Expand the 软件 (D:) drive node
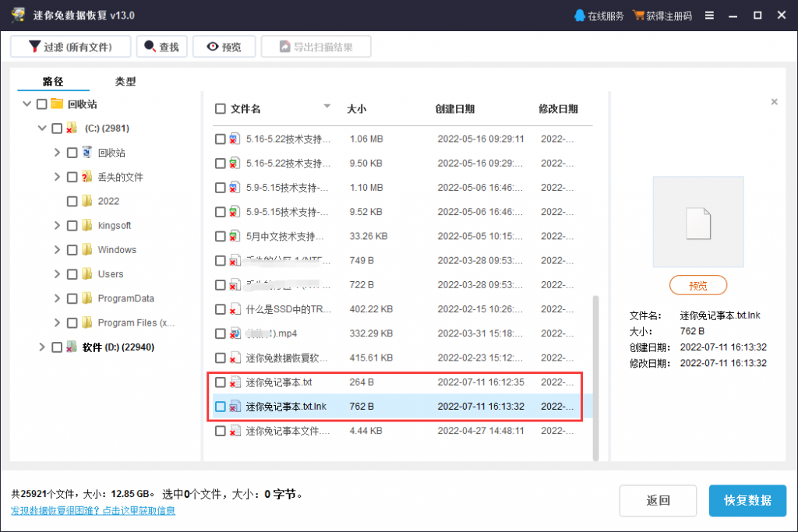The image size is (798, 532). coord(42,347)
